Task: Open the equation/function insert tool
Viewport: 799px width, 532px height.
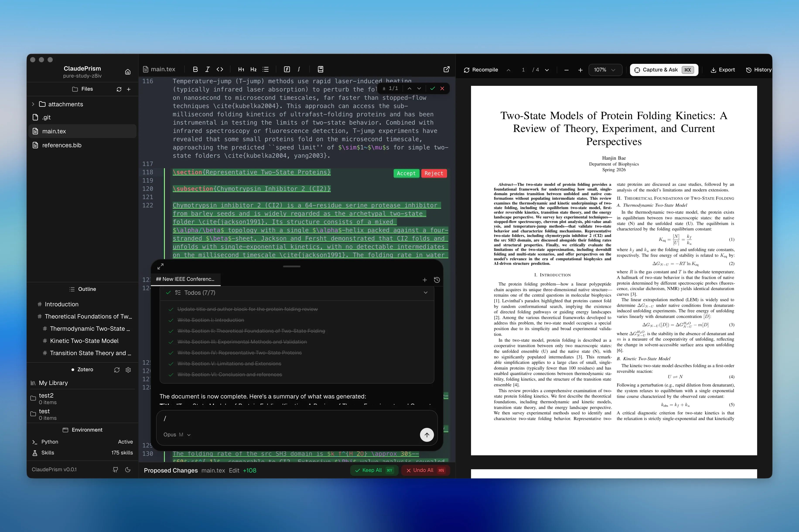Action: click(x=287, y=69)
